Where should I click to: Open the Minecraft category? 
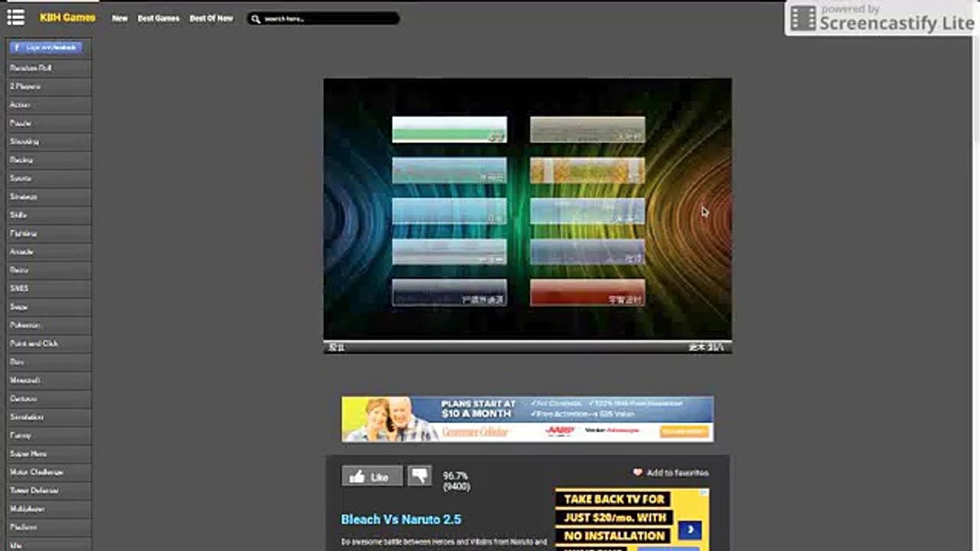point(48,380)
